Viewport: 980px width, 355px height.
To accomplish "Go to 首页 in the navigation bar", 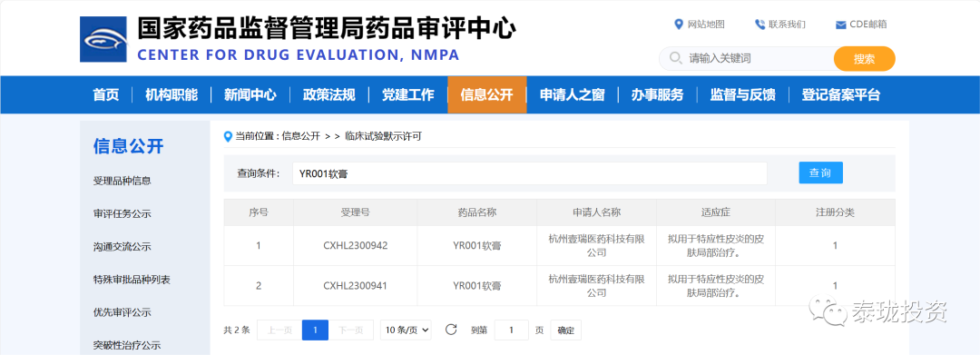I will (x=105, y=95).
